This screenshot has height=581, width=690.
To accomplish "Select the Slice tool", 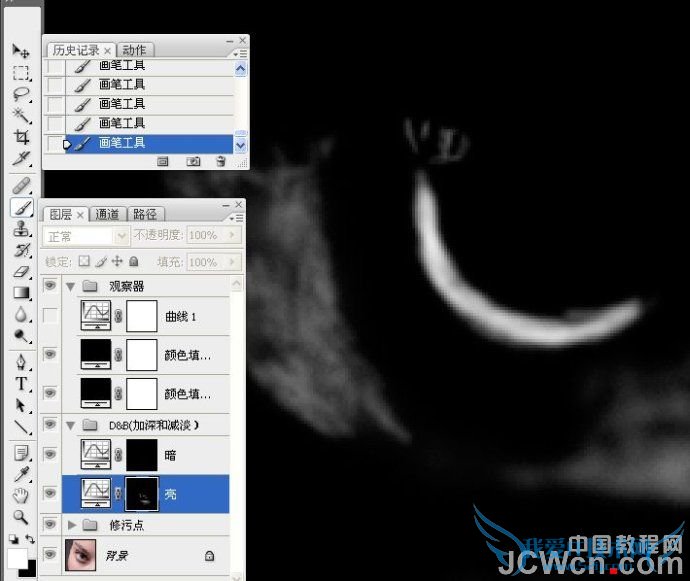I will (x=21, y=158).
